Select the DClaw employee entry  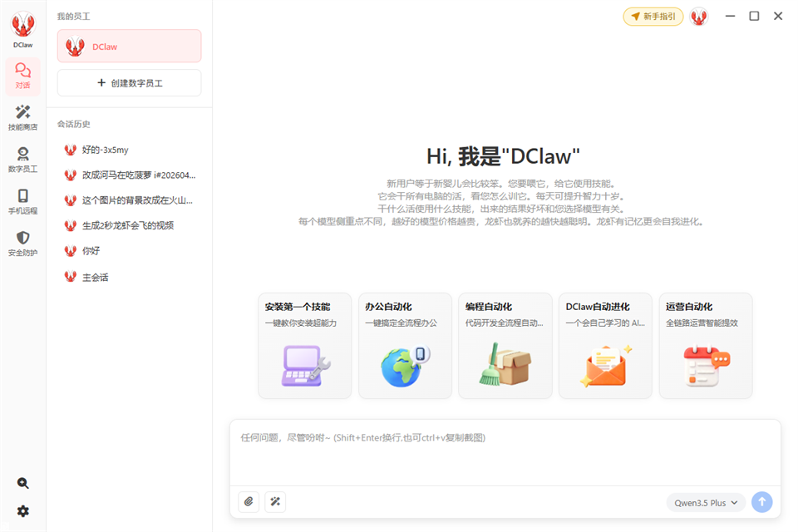[x=130, y=47]
